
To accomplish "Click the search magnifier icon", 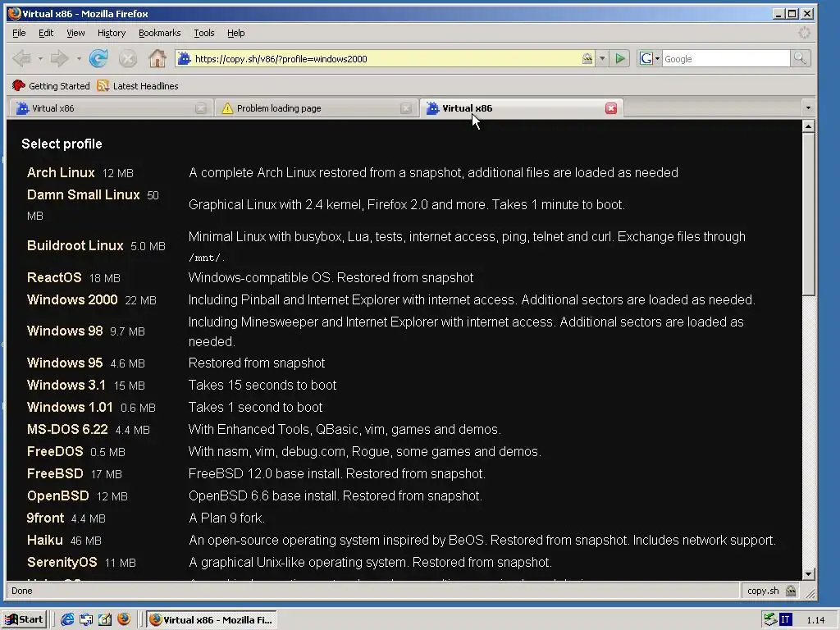I will pos(800,58).
